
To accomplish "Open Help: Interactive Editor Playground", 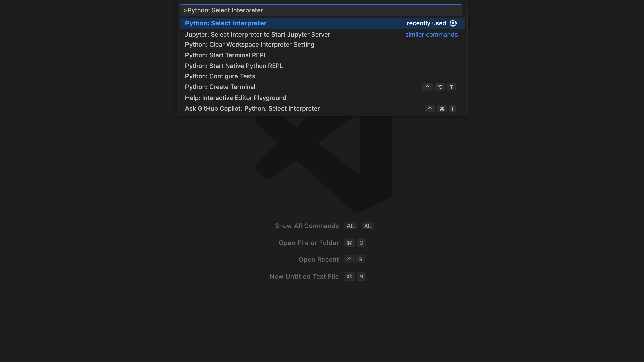I will pos(235,98).
